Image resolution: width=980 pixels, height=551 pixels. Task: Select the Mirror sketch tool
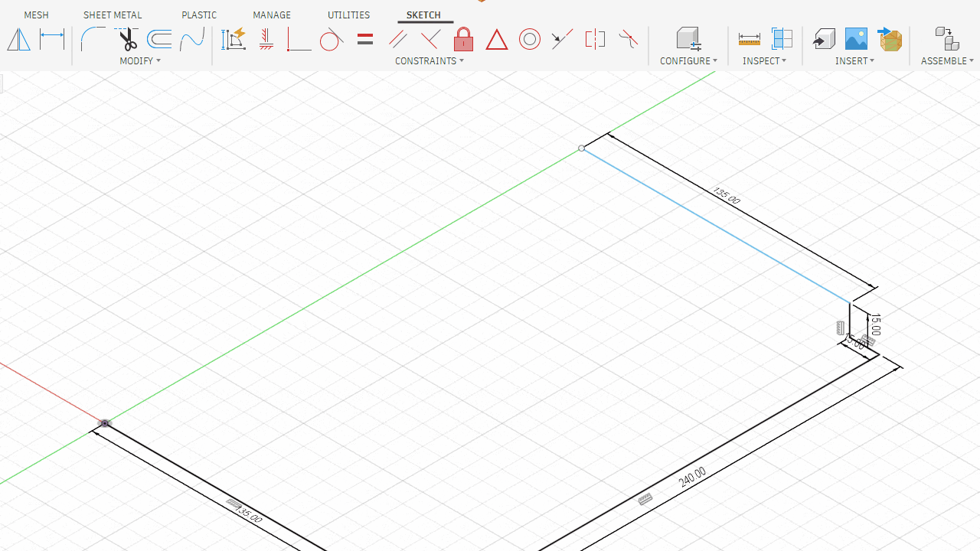[19, 39]
